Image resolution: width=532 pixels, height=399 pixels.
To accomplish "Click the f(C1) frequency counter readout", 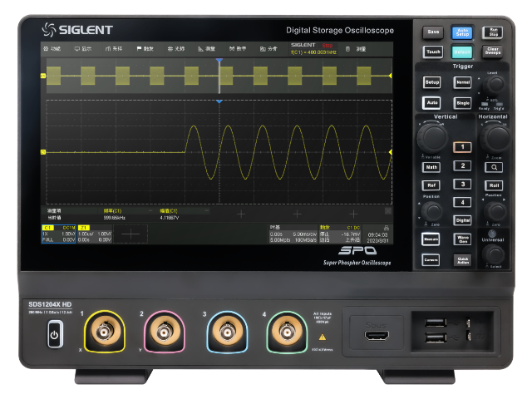I will click(313, 52).
